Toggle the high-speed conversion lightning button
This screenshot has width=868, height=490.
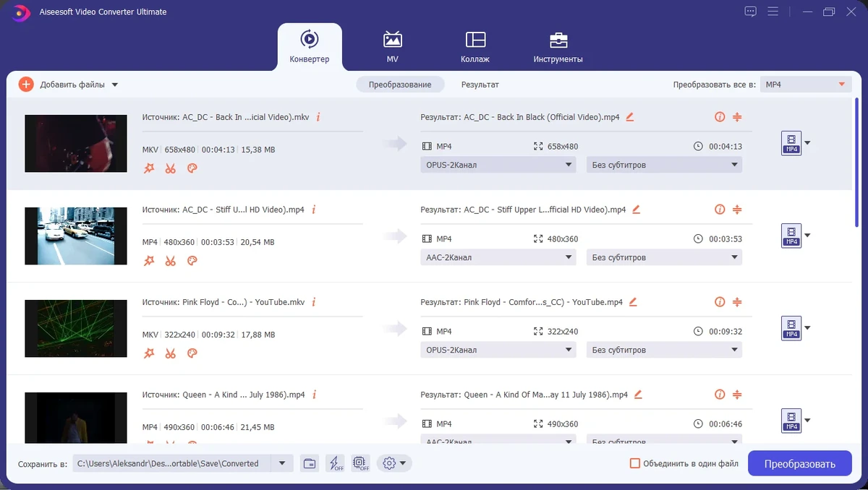click(336, 463)
